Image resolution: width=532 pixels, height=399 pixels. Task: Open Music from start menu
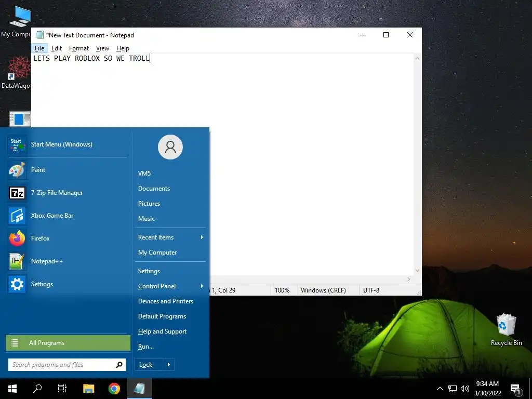pyautogui.click(x=146, y=219)
